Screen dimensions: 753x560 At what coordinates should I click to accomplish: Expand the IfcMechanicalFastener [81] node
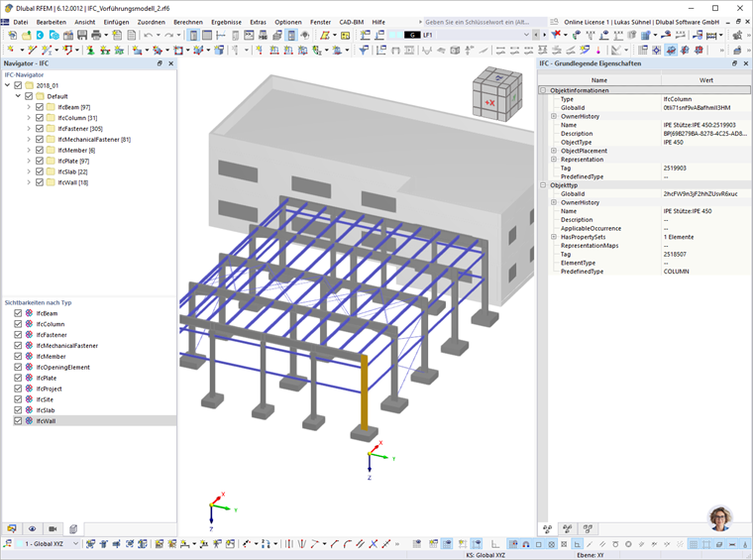coord(29,140)
